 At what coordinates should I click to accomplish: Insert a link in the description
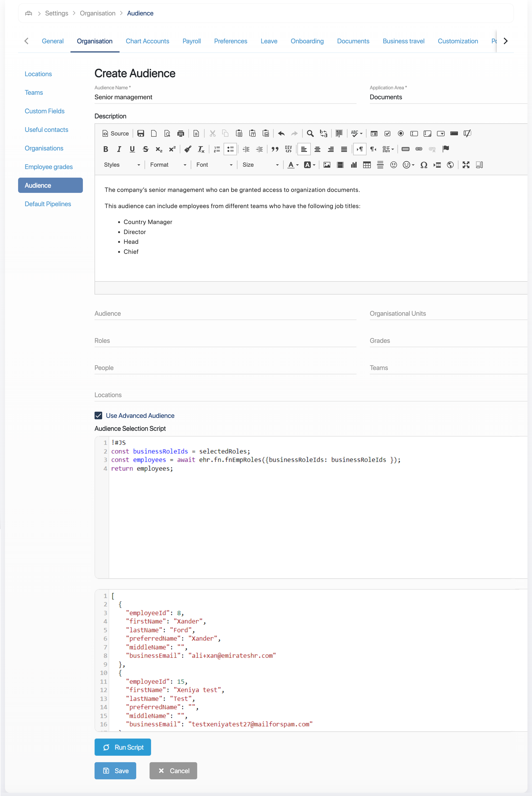click(419, 149)
